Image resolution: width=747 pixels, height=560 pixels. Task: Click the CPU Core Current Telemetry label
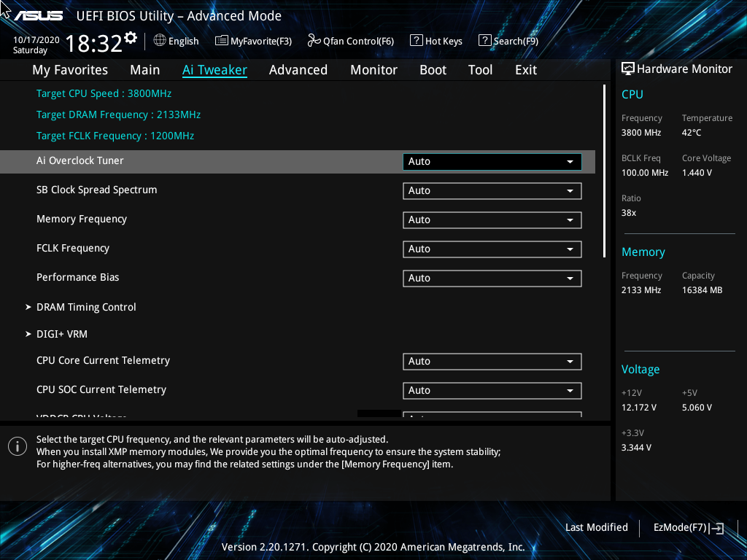[x=103, y=360]
